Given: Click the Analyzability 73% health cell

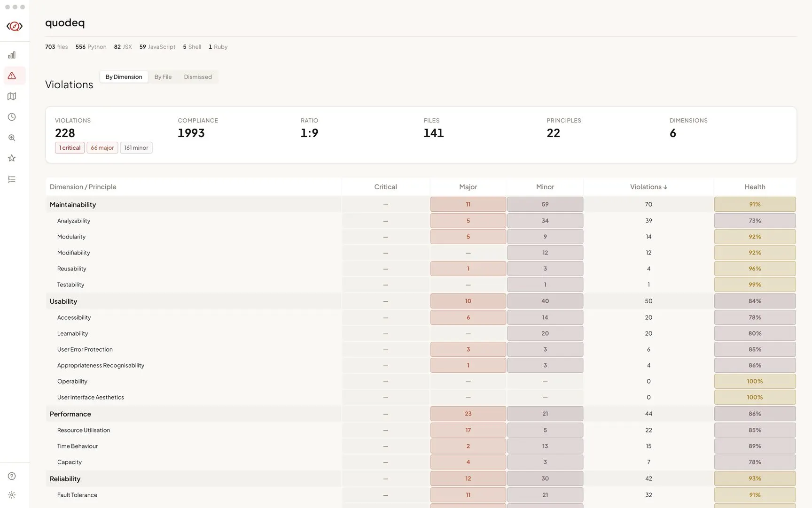Looking at the screenshot, I should pos(754,221).
